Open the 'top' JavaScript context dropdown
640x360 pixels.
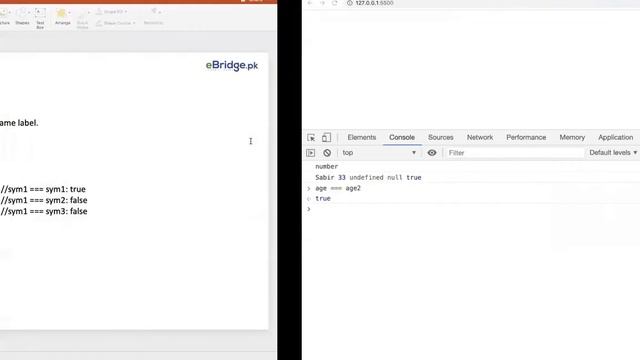[x=379, y=153]
